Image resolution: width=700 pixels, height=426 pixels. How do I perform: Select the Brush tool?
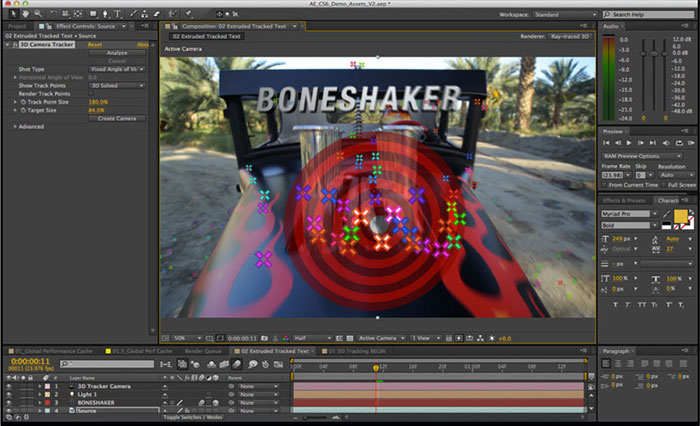133,14
